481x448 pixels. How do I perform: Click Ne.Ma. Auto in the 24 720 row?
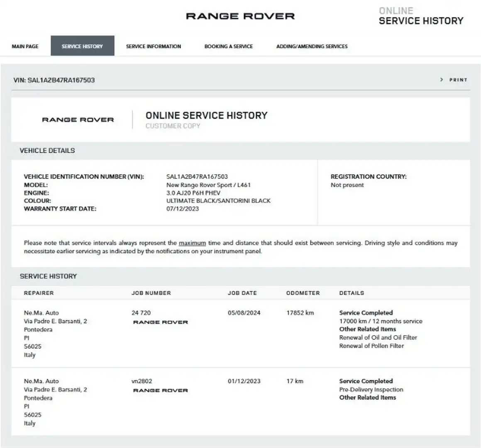pos(41,313)
